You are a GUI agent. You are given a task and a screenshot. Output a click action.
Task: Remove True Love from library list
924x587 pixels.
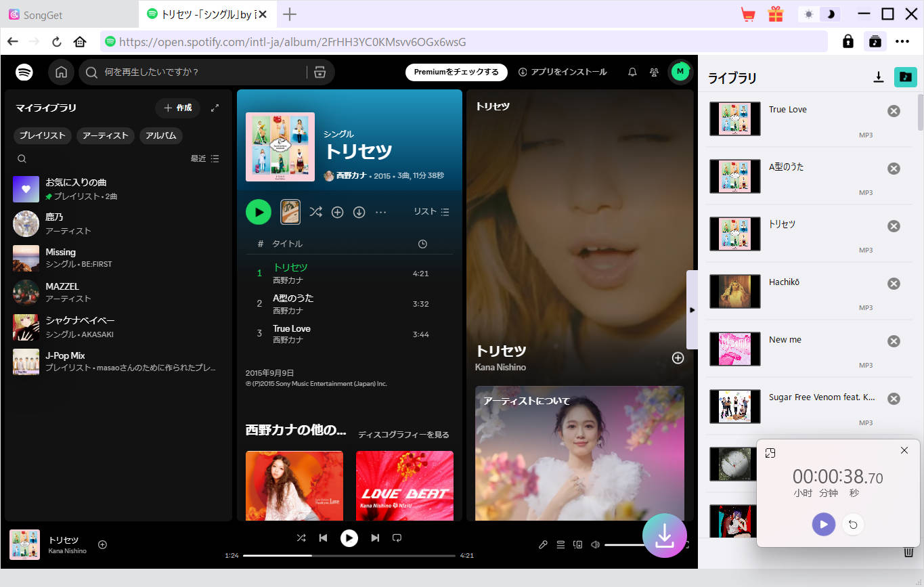click(x=894, y=111)
